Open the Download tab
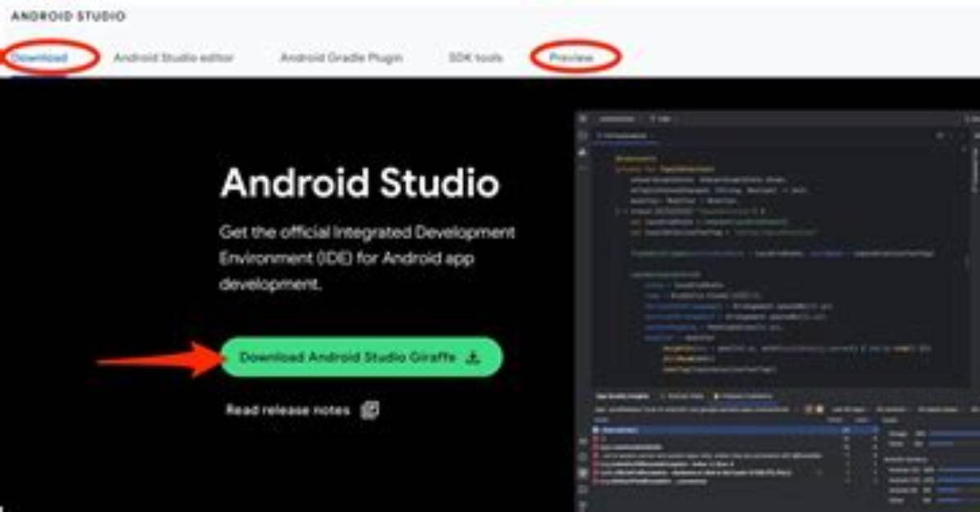Image resolution: width=980 pixels, height=512 pixels. click(x=39, y=58)
